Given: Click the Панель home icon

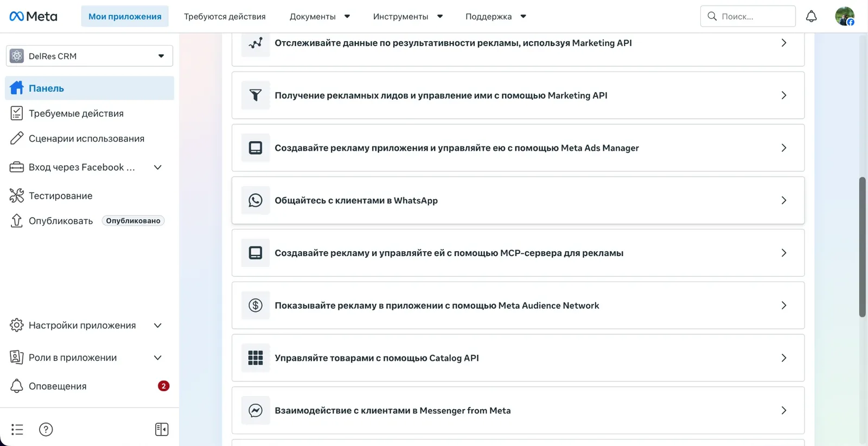Looking at the screenshot, I should click(x=17, y=88).
